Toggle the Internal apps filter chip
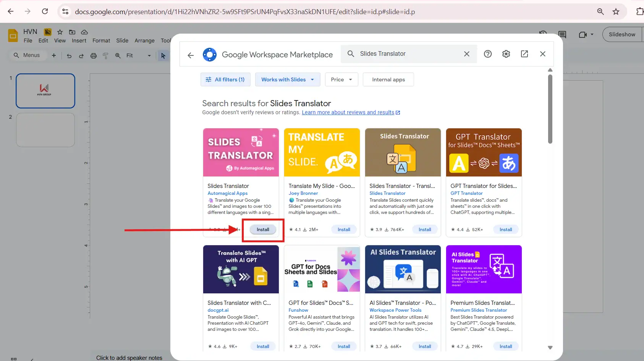The height and width of the screenshot is (361, 644). point(388,79)
